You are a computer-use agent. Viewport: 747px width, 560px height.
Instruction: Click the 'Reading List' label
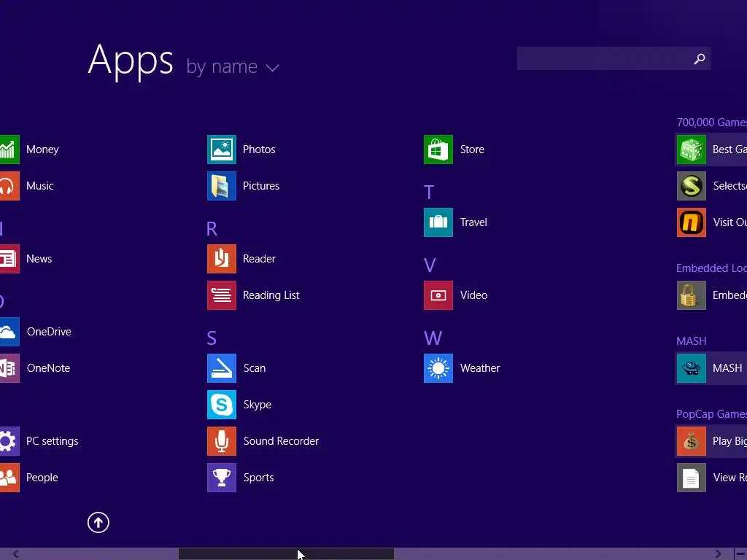click(271, 295)
